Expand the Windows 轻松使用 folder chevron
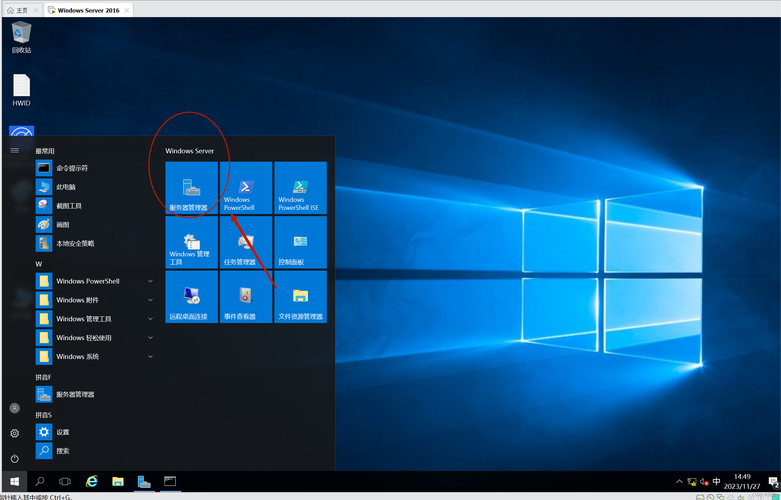781x500 pixels. click(x=150, y=338)
